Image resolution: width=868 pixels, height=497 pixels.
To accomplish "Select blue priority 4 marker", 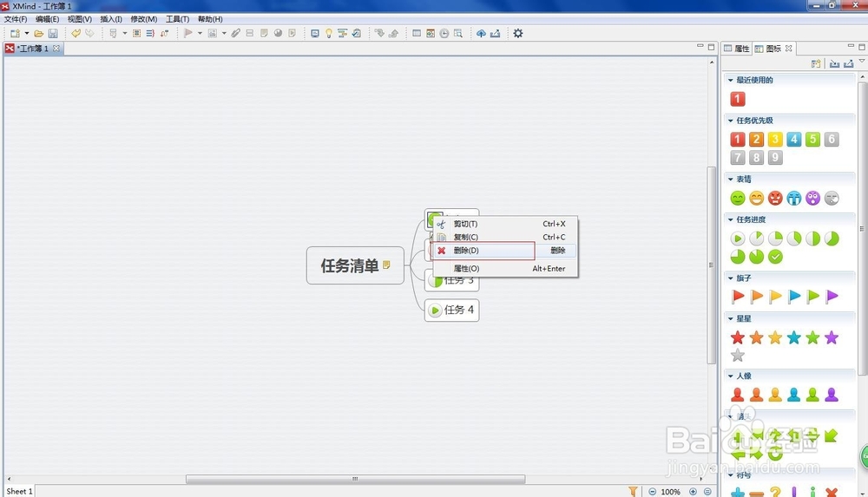I will 794,139.
